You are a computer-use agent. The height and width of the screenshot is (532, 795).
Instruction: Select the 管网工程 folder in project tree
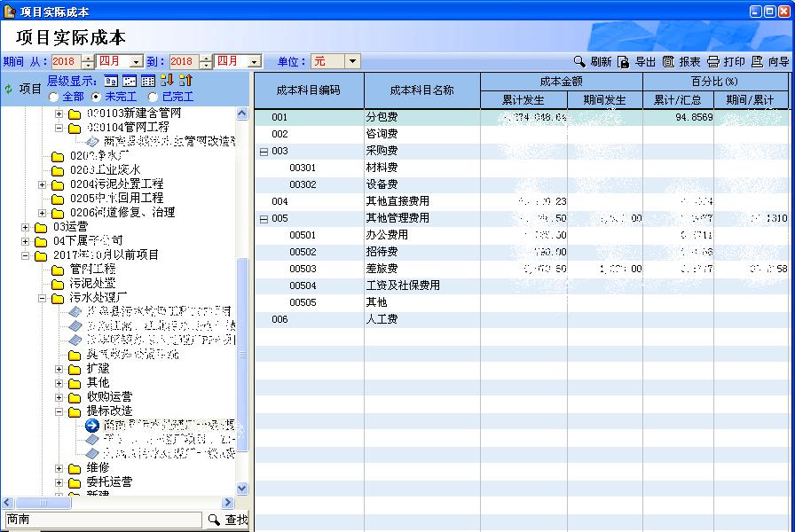[x=92, y=270]
